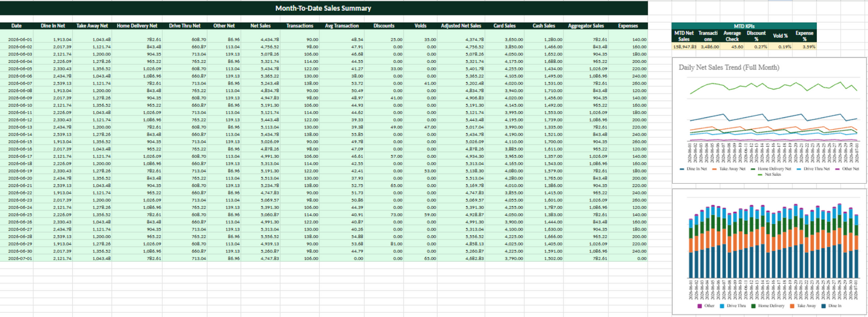
Task: Select the Voids column header
Action: pos(420,26)
